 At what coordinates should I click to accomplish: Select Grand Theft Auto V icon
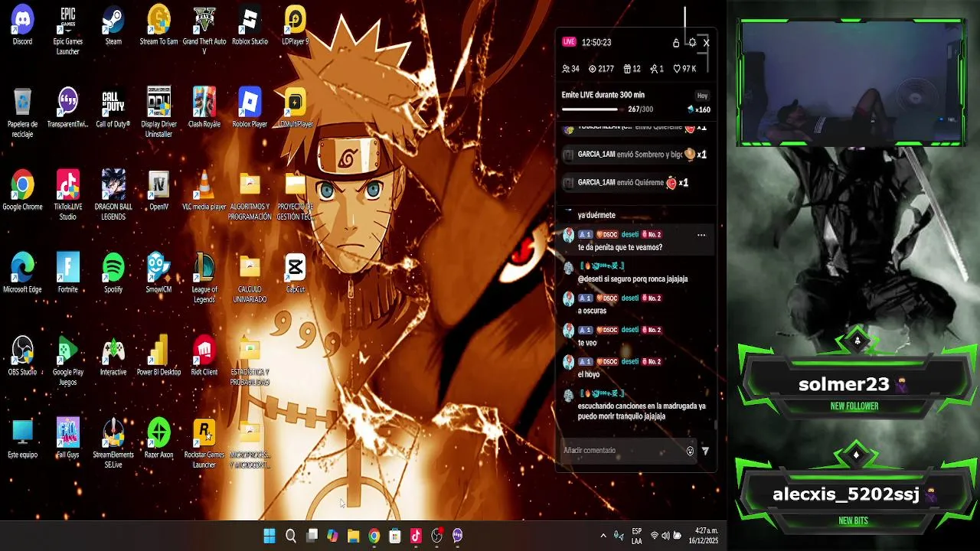point(204,31)
